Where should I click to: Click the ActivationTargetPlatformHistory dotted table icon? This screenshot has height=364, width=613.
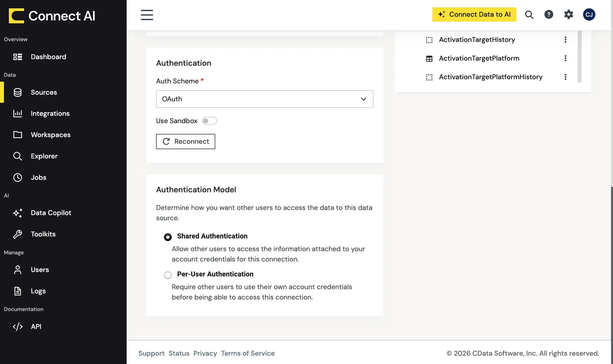point(429,77)
